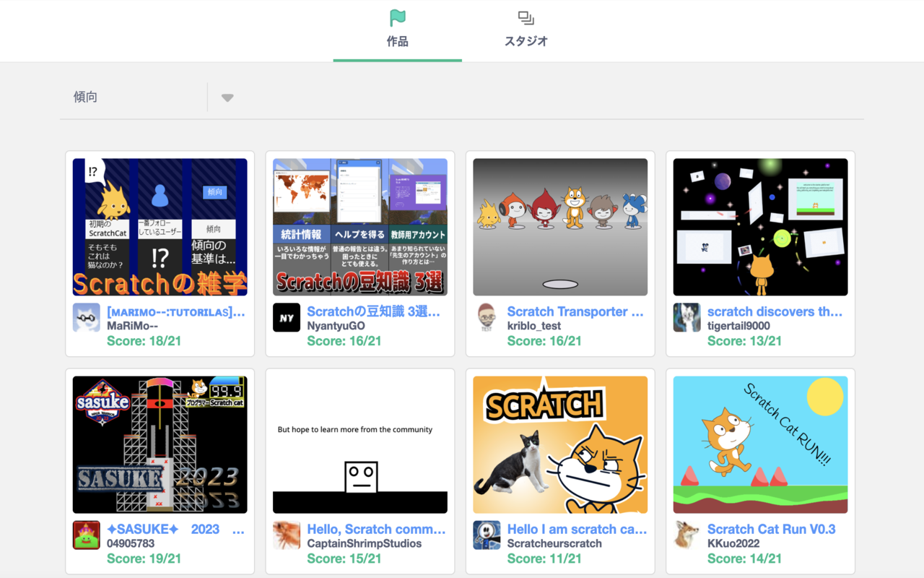Click MaRiMo-- user avatar icon
Viewport: 924px width, 578px height.
pyautogui.click(x=87, y=318)
